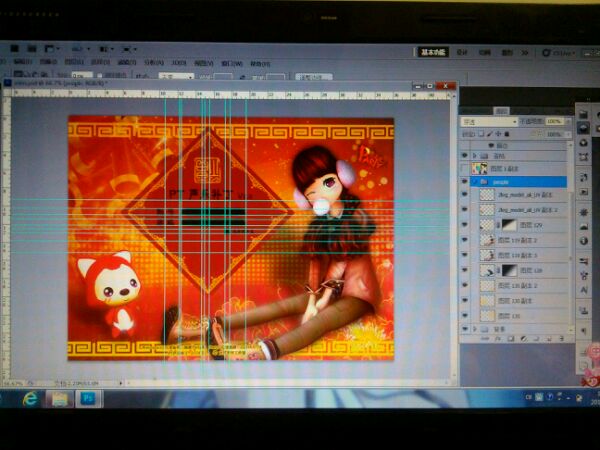Open Internet Explorer from taskbar
This screenshot has width=600, height=450.
30,399
